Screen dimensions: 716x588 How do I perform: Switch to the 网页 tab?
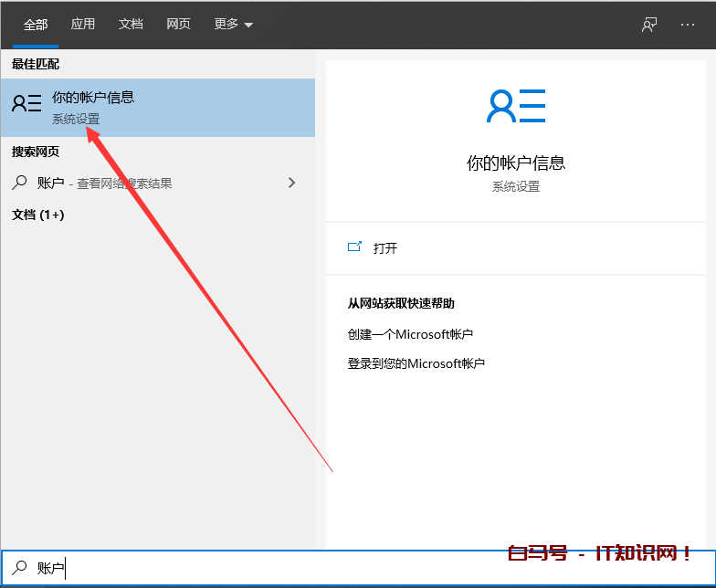(x=178, y=25)
